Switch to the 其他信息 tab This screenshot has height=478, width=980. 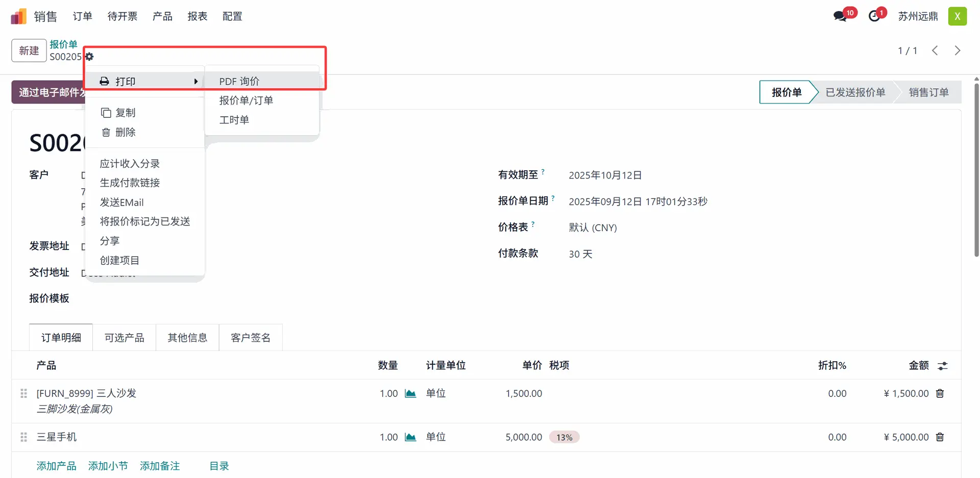[x=187, y=338]
